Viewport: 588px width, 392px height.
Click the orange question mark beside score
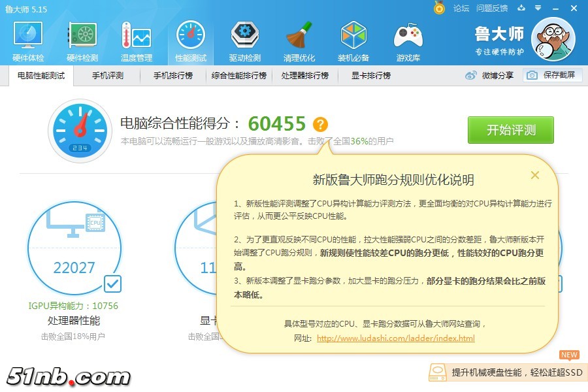[x=320, y=124]
